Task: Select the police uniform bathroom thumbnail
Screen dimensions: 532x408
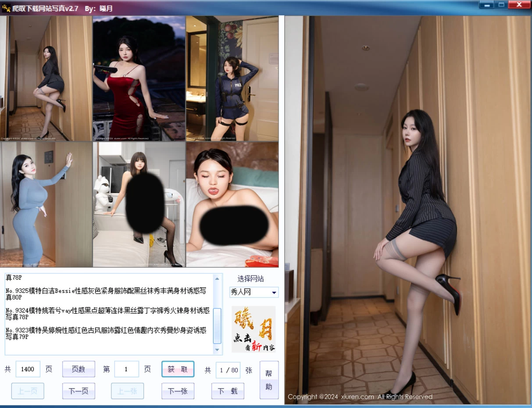Action: [232, 78]
